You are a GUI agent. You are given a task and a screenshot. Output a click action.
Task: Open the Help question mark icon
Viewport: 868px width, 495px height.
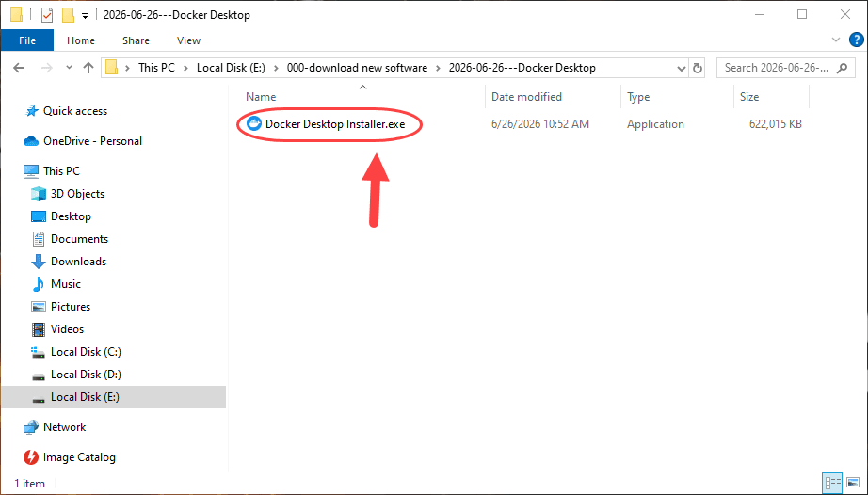pyautogui.click(x=856, y=40)
